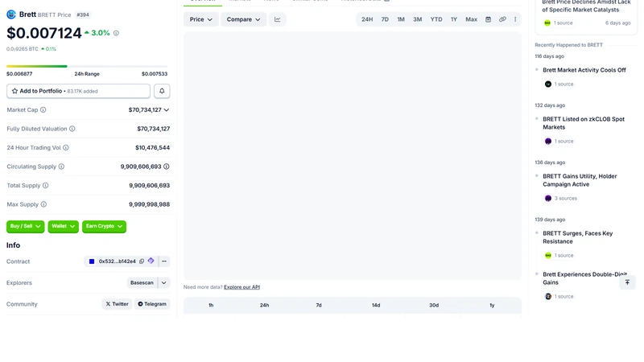Image resolution: width=644 pixels, height=362 pixels.
Task: Click the 1h performance column header
Action: 211,306
